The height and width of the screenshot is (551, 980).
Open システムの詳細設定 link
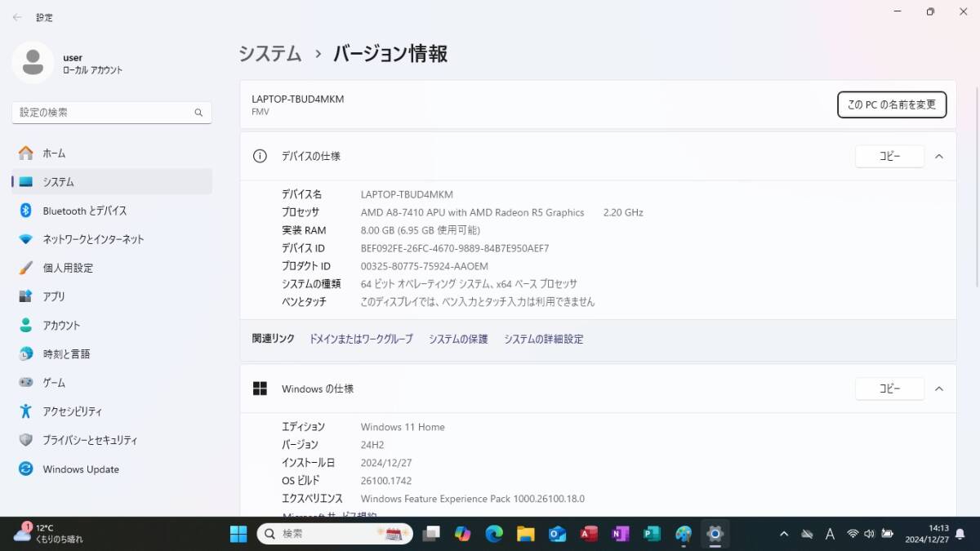[x=543, y=339]
